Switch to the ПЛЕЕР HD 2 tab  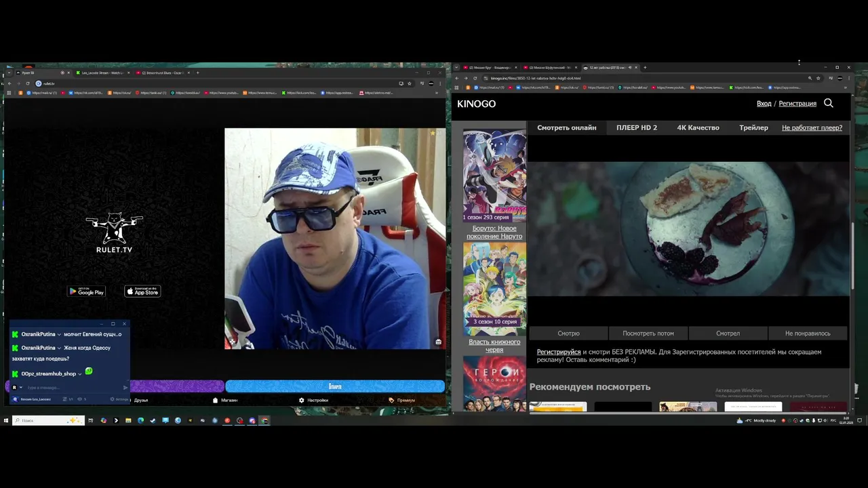click(636, 127)
